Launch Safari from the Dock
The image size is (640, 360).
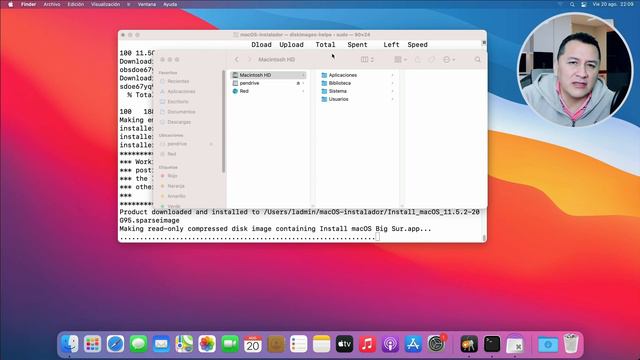tap(116, 344)
